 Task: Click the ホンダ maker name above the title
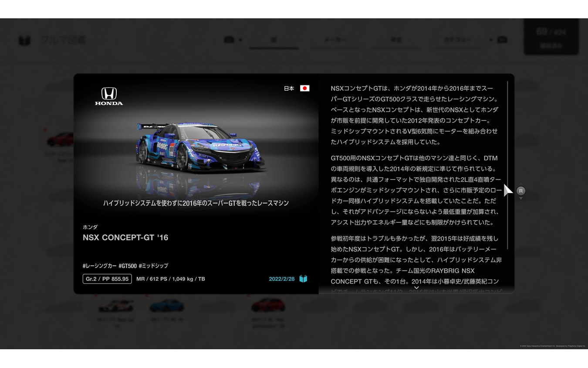(90, 227)
